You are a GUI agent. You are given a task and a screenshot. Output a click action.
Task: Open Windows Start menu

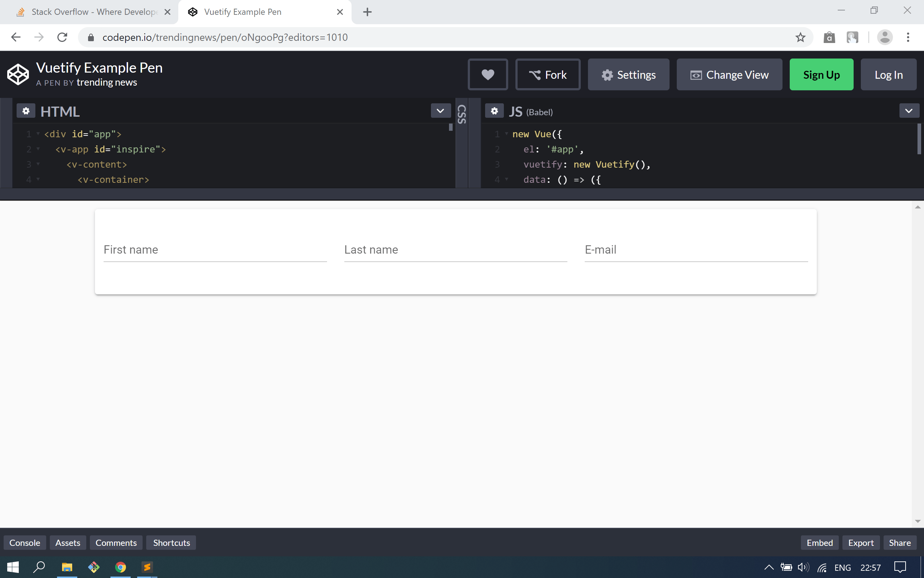[13, 567]
